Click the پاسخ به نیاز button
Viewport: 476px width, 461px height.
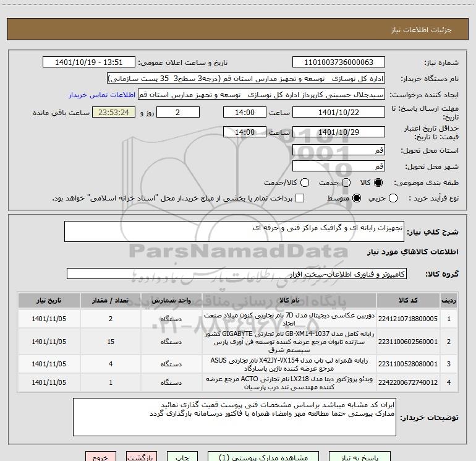click(360, 457)
